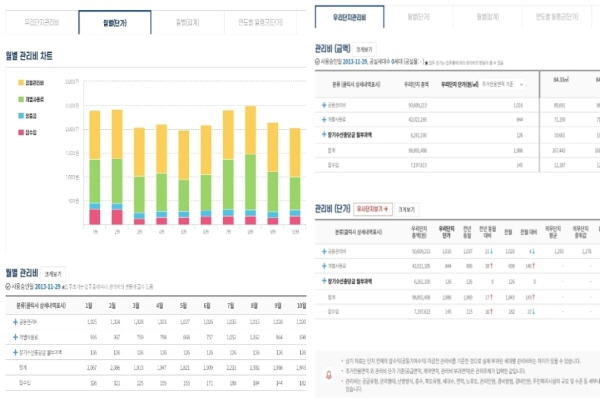Click 크게보기 button beside 관리비 (단가) heading
This screenshot has height=400, width=600.
[406, 209]
